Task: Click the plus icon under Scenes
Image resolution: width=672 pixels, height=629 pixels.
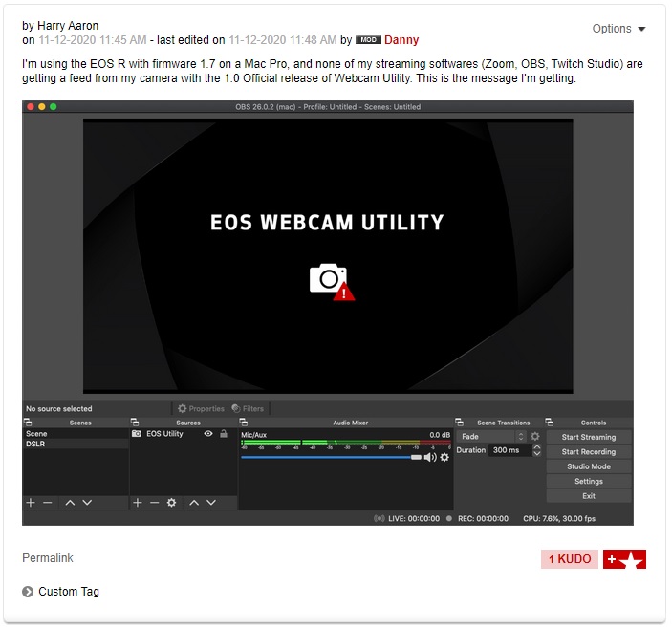Action: [31, 503]
